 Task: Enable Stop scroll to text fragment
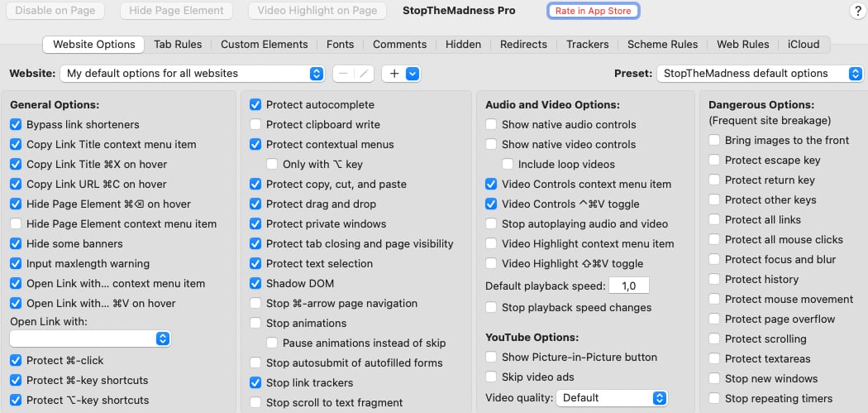pos(255,403)
